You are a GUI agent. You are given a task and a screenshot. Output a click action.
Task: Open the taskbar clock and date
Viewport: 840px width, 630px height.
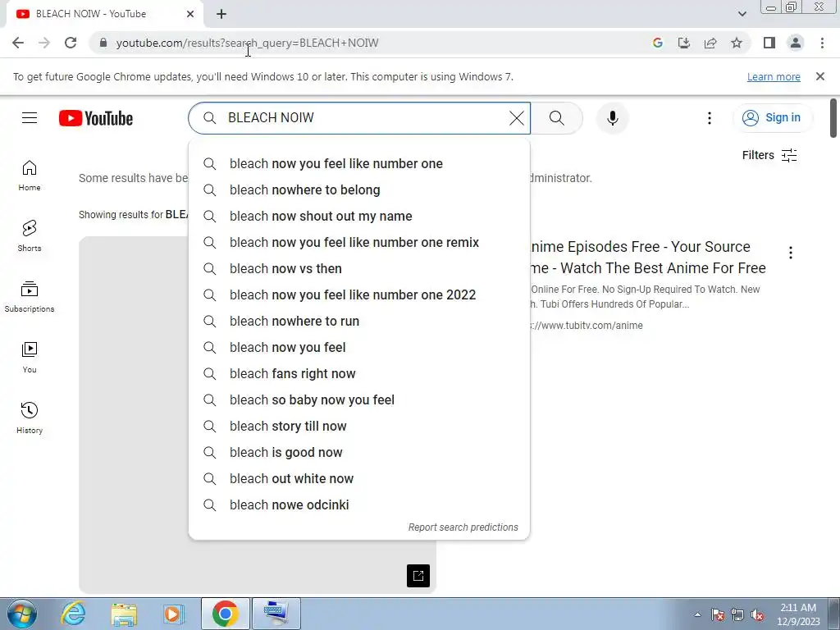coord(798,614)
